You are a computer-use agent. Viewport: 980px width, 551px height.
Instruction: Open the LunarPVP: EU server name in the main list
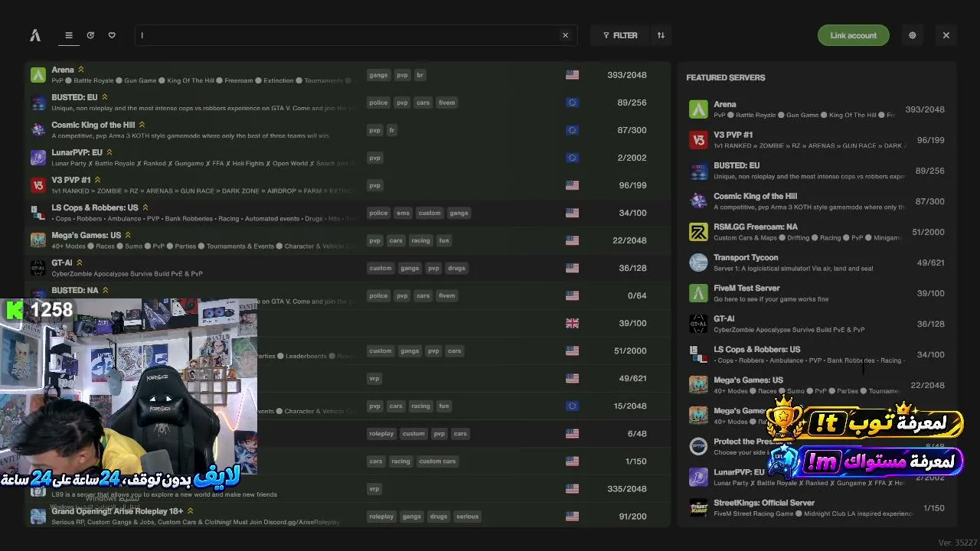pos(77,152)
